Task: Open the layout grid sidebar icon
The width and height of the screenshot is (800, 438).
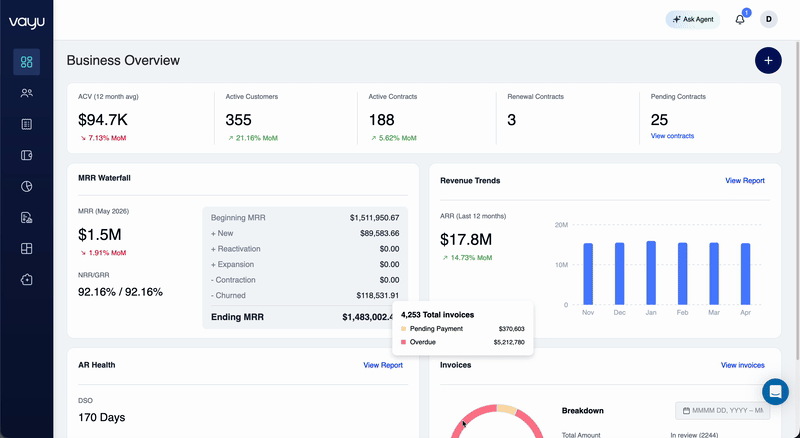Action: [x=27, y=249]
